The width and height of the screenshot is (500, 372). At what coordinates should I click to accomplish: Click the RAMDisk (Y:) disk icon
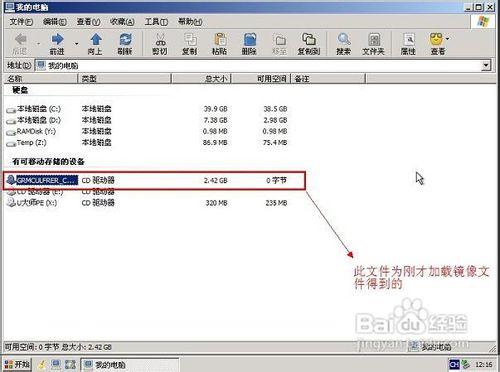11,132
